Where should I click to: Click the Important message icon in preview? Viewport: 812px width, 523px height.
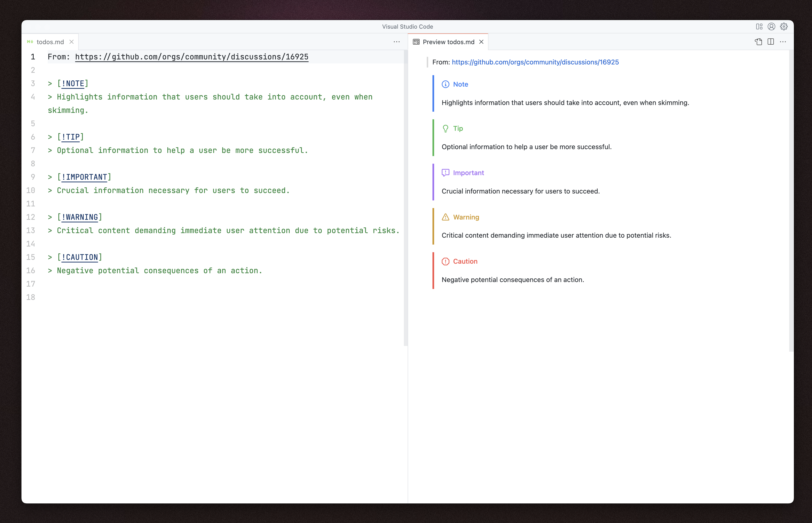pos(445,173)
